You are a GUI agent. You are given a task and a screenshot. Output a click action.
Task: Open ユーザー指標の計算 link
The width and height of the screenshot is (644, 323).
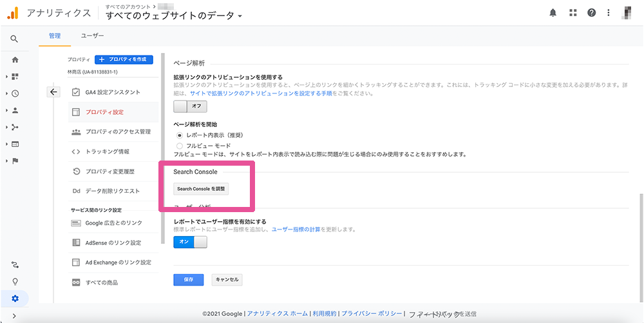coord(296,230)
